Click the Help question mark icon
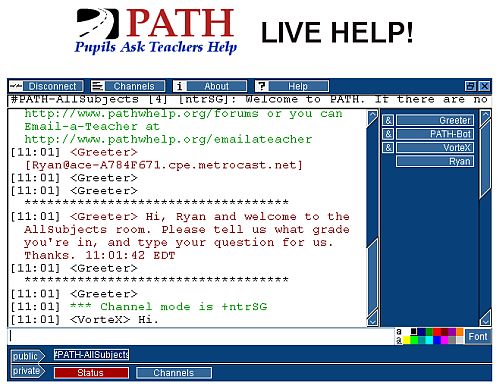 tap(261, 86)
